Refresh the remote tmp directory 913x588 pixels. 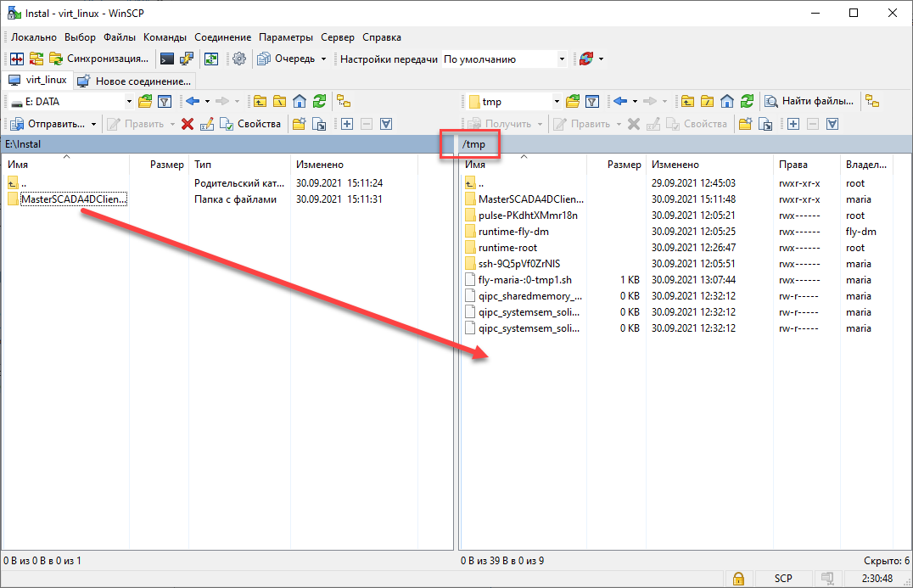point(747,102)
